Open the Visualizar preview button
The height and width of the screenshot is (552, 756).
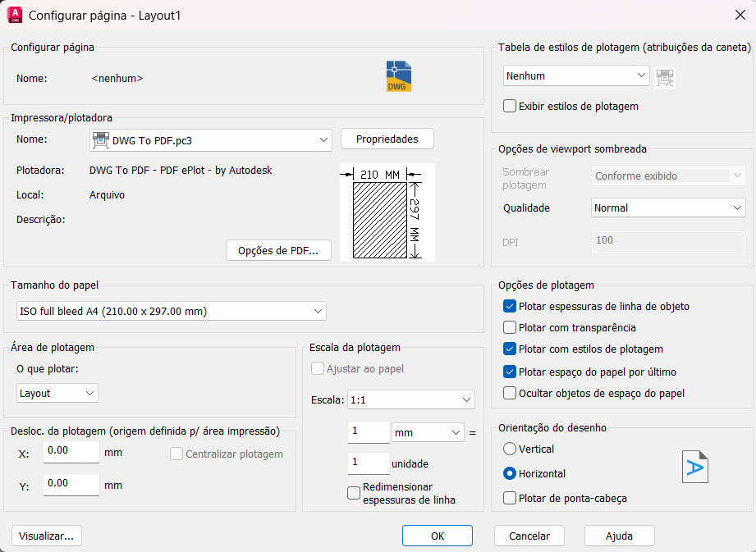(x=46, y=536)
